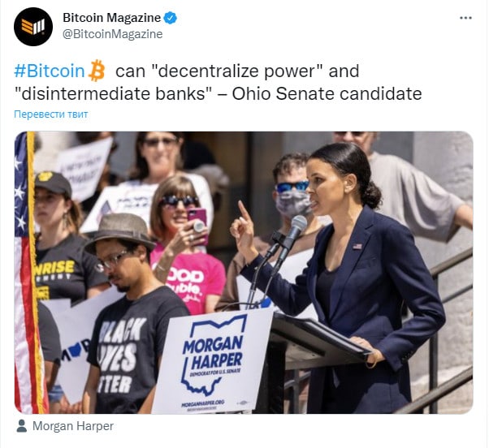Open the Bitcoin Magazine display name

point(111,18)
